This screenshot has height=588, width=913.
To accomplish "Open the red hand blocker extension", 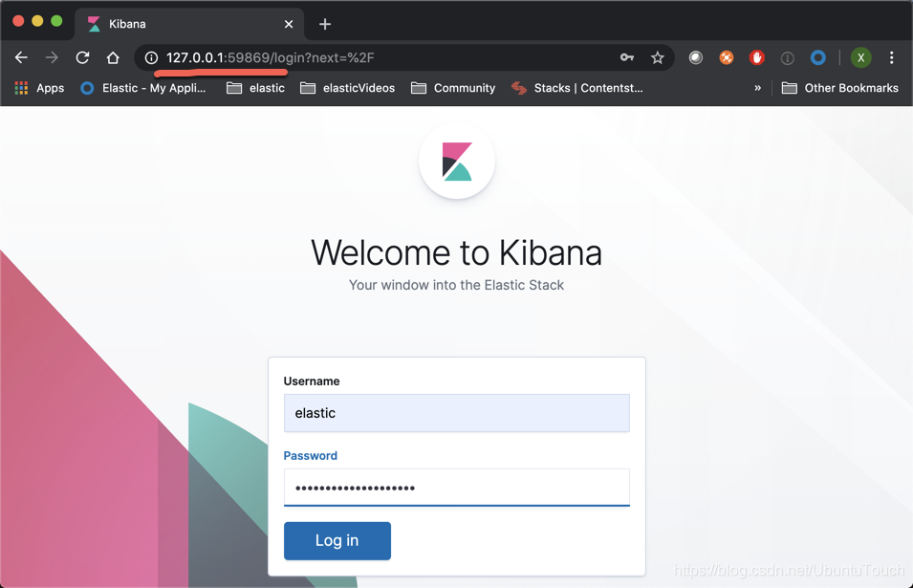I will tap(757, 57).
